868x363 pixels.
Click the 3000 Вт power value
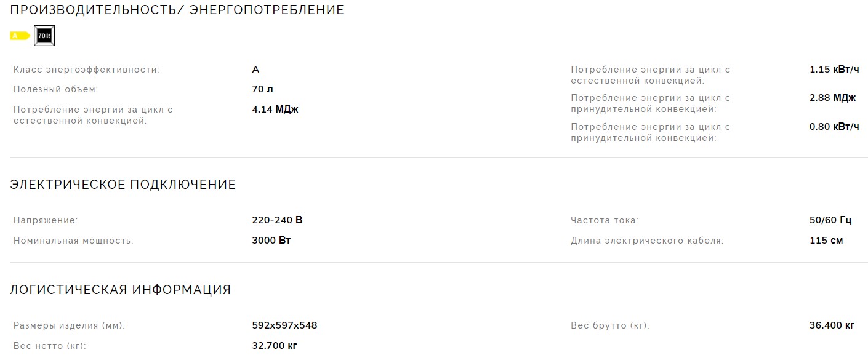pyautogui.click(x=271, y=240)
